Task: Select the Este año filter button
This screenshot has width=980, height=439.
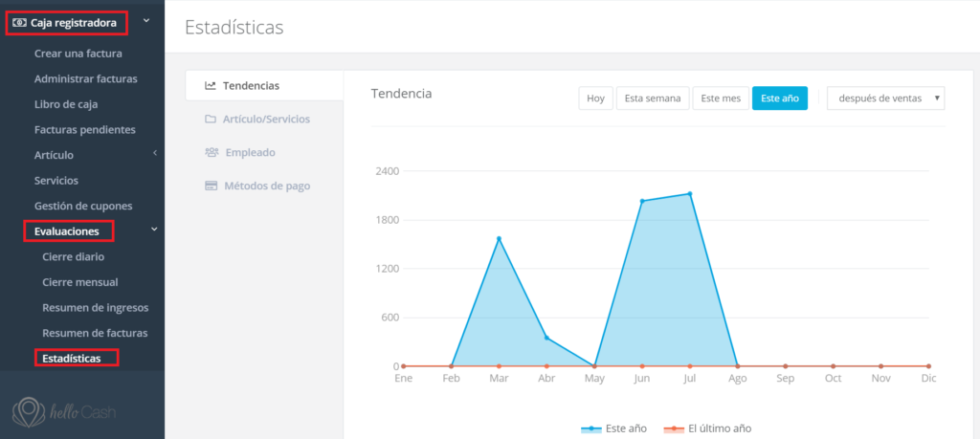Action: pos(780,99)
